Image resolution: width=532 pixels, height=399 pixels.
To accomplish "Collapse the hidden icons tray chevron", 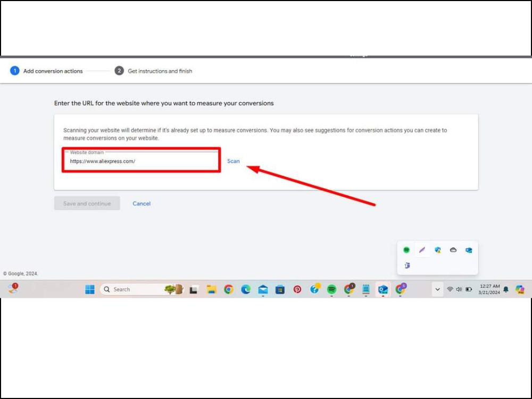I will tap(438, 289).
